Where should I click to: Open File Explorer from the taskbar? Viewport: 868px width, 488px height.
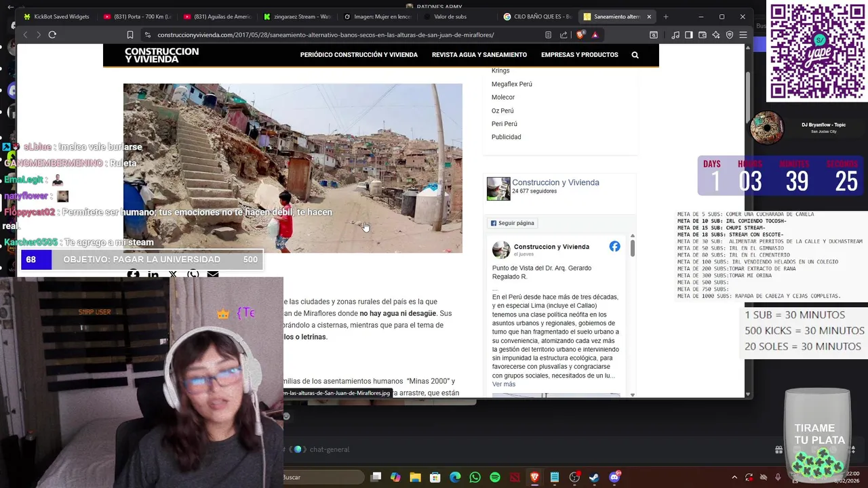point(415,477)
